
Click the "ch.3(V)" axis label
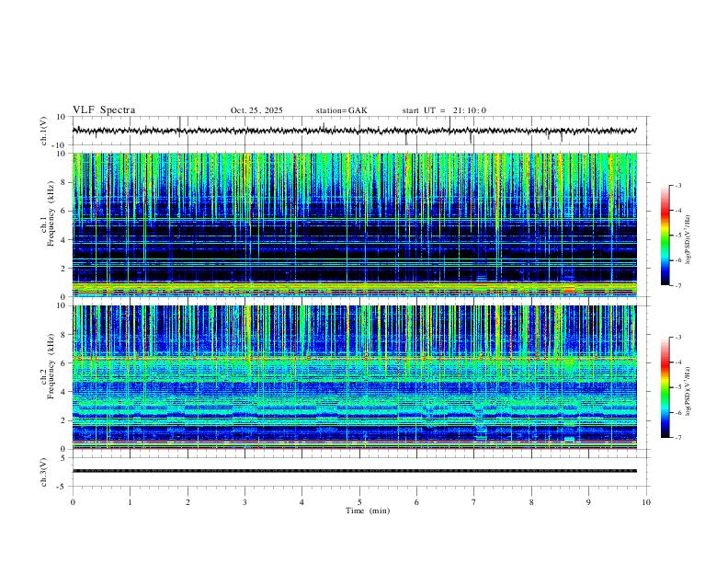[x=44, y=472]
